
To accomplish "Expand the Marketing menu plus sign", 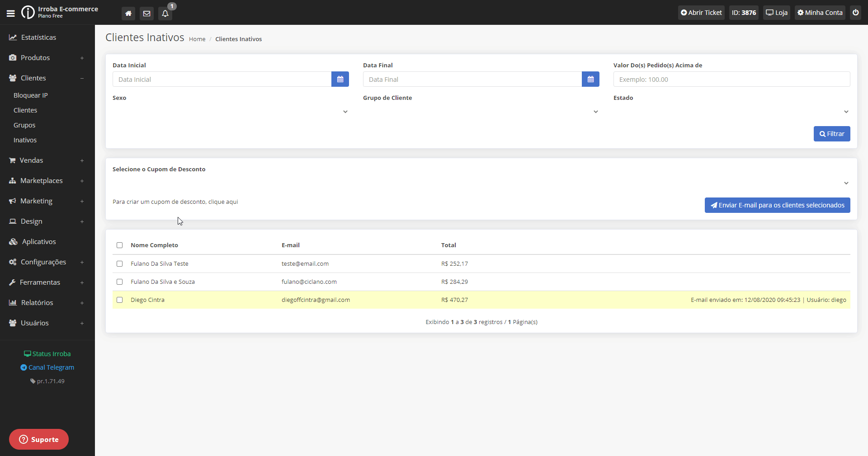I will pos(82,201).
